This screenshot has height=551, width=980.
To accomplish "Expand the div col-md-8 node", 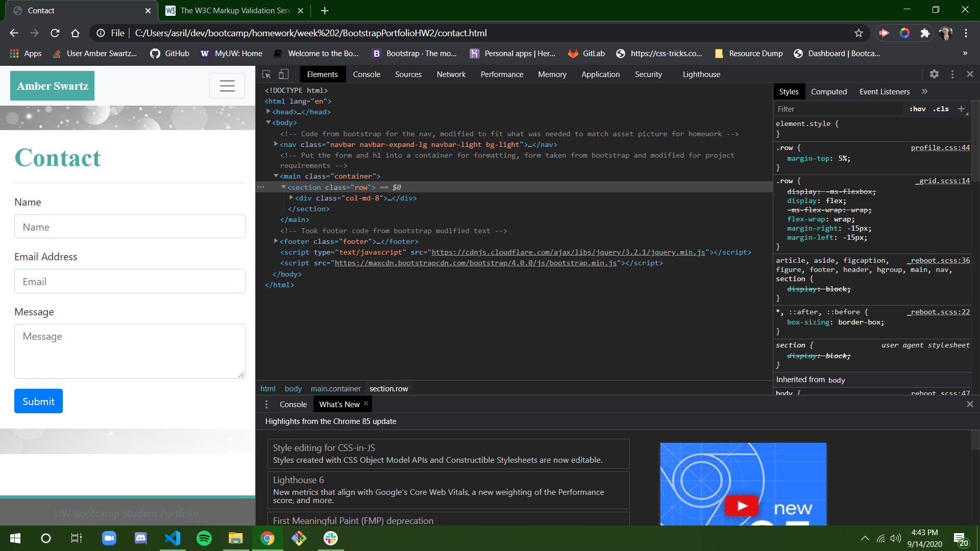I will (x=291, y=198).
